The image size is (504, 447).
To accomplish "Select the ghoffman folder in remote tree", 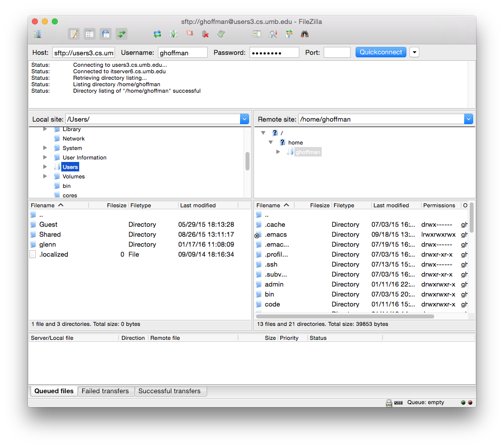I will pos(308,152).
